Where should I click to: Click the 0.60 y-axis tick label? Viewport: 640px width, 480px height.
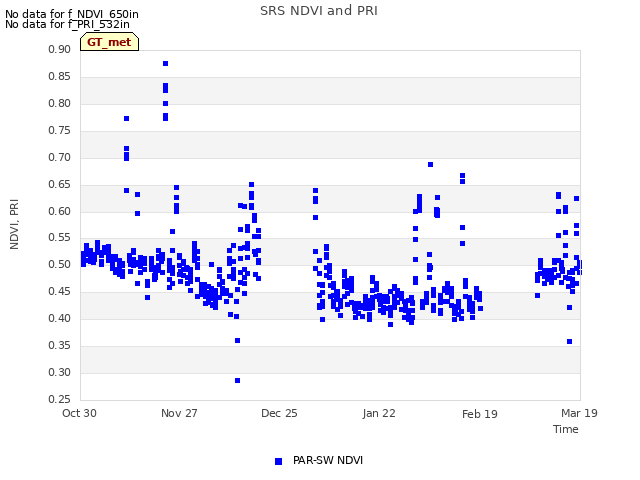(x=59, y=211)
